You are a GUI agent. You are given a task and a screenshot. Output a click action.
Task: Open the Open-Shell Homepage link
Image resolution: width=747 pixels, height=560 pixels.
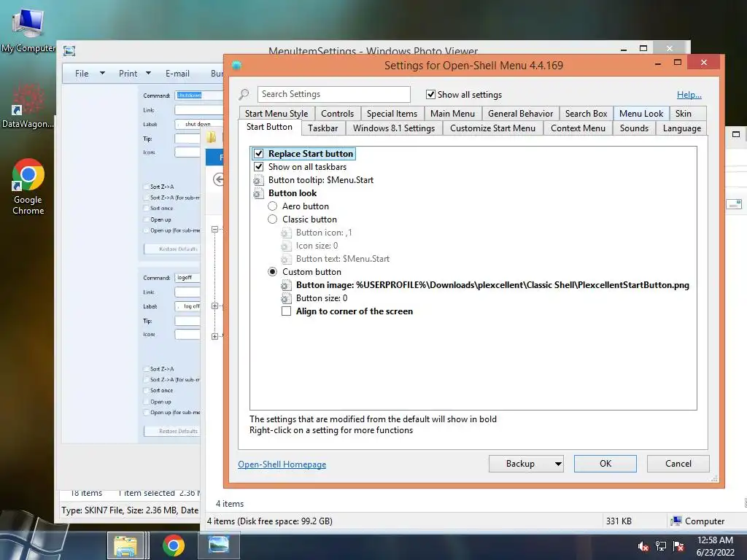282,464
